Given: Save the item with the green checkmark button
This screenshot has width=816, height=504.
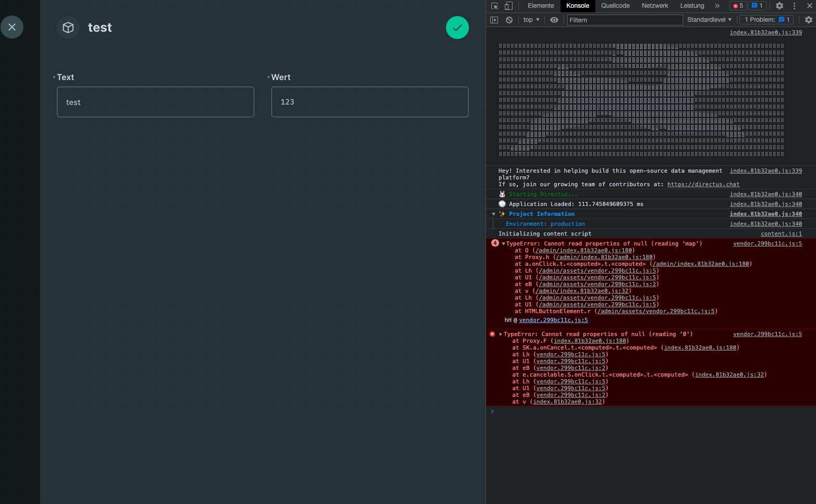Looking at the screenshot, I should pos(457,28).
